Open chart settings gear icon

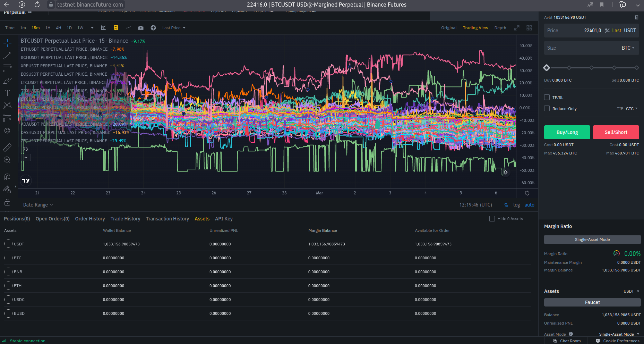(527, 193)
